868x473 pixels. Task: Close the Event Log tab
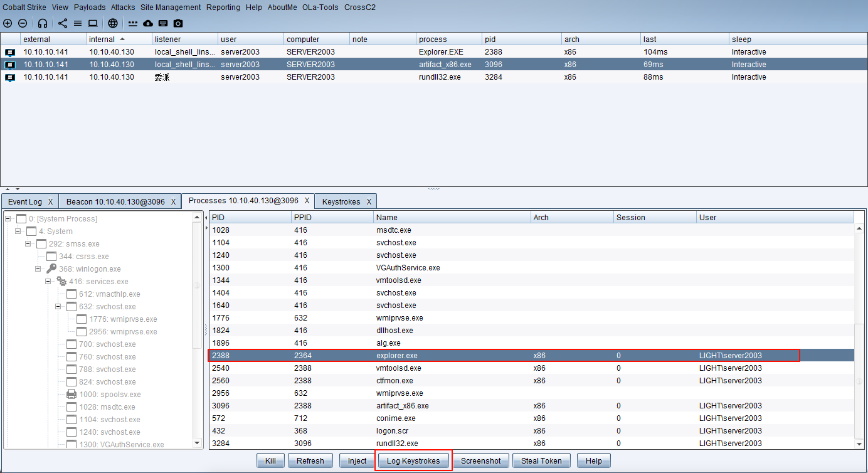[50, 201]
